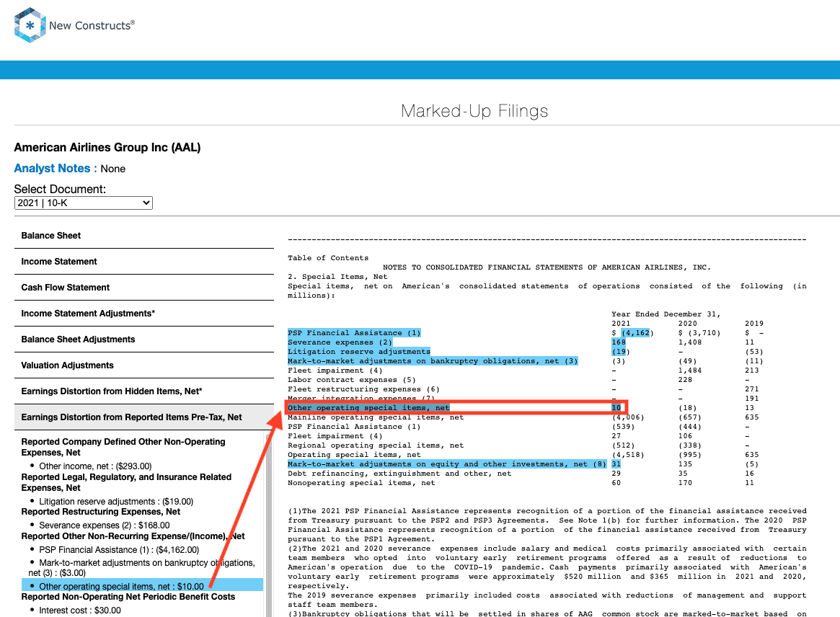Open Balance Sheet Adjustments section
840x617 pixels.
144,339
